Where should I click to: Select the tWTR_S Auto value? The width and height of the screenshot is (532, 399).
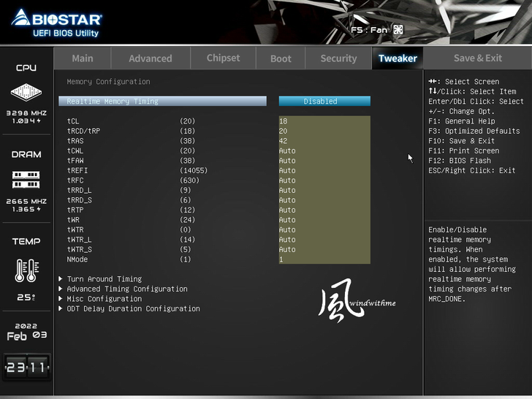click(324, 249)
